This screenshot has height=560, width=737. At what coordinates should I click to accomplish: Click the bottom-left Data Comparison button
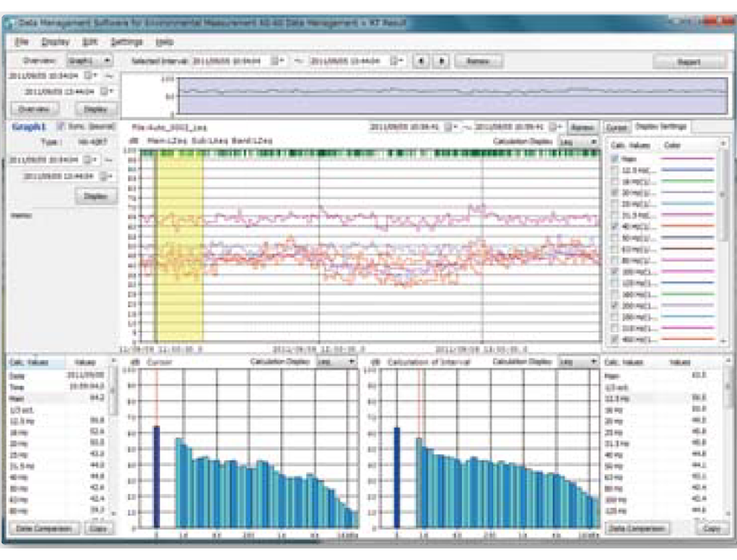tap(44, 528)
